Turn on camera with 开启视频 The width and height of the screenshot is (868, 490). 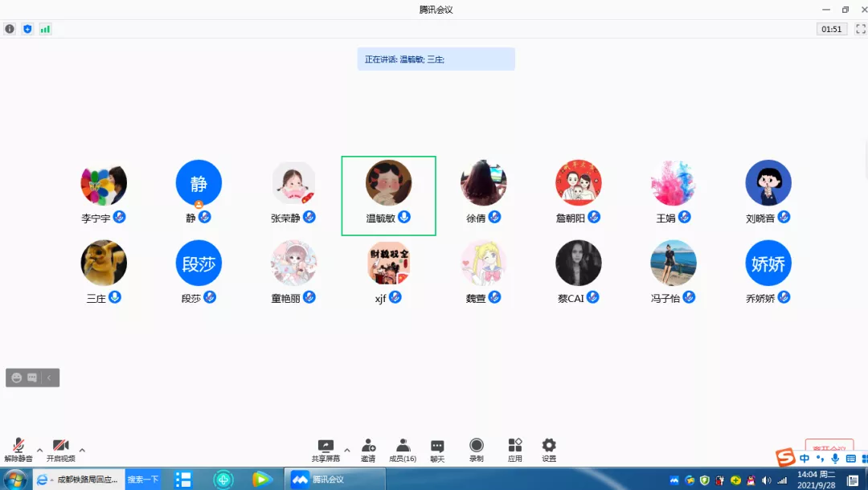click(x=60, y=449)
